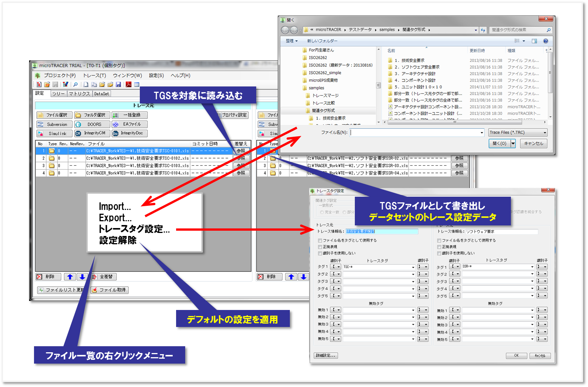Check 識別子を使用しない under ソフトウェア要求 section
Screen dimensions: 588x387
[439, 253]
